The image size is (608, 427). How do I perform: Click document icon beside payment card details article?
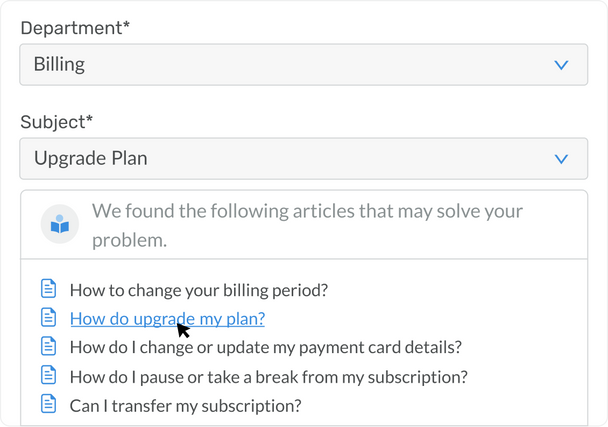tap(48, 346)
